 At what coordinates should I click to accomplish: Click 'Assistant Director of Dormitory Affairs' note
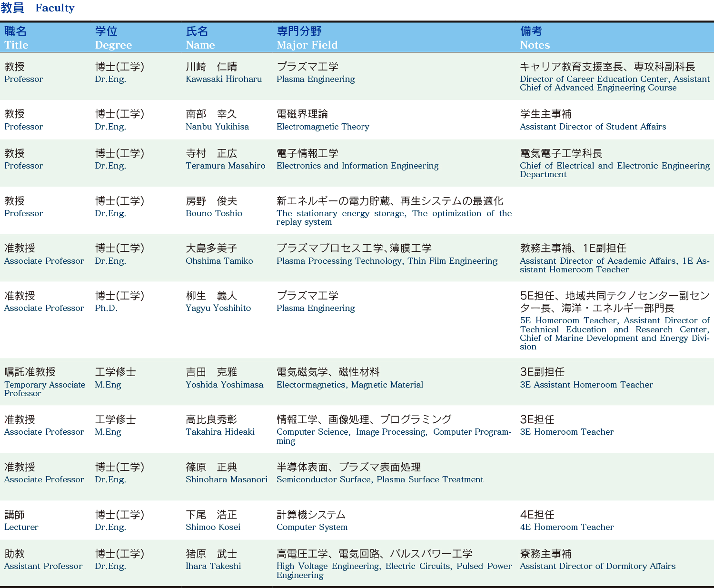pos(597,566)
